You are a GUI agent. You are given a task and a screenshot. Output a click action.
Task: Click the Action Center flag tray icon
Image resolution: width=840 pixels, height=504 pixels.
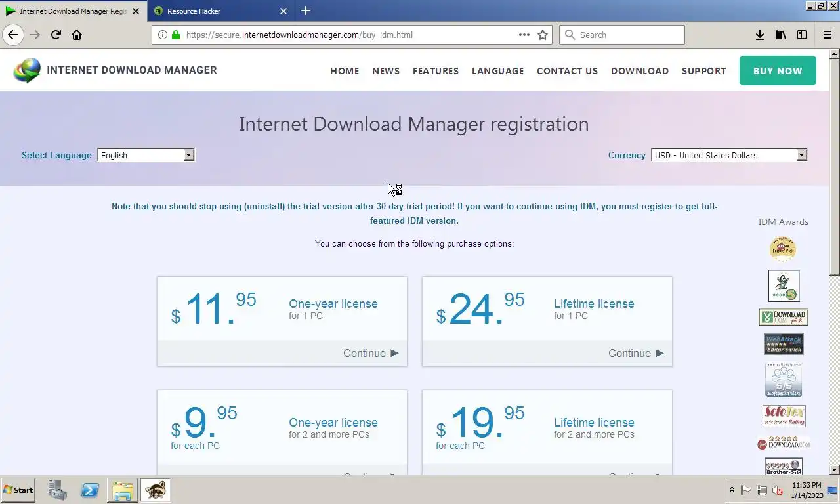pos(746,490)
